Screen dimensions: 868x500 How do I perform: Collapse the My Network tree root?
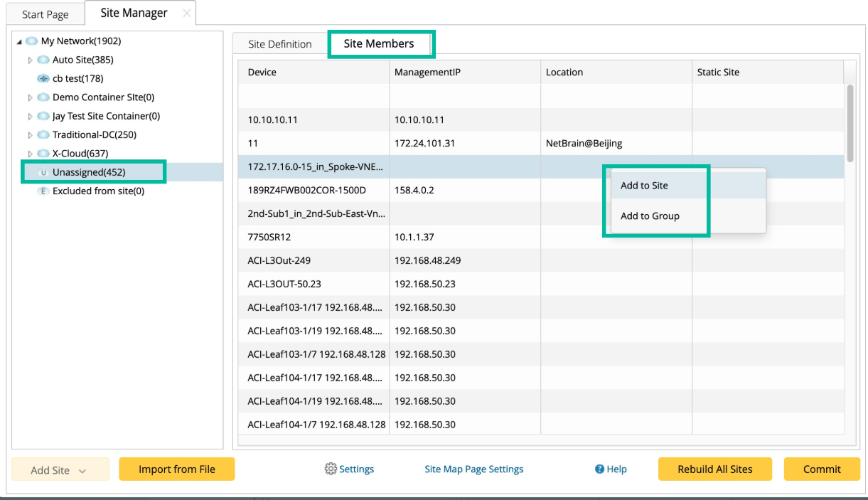[x=18, y=42]
